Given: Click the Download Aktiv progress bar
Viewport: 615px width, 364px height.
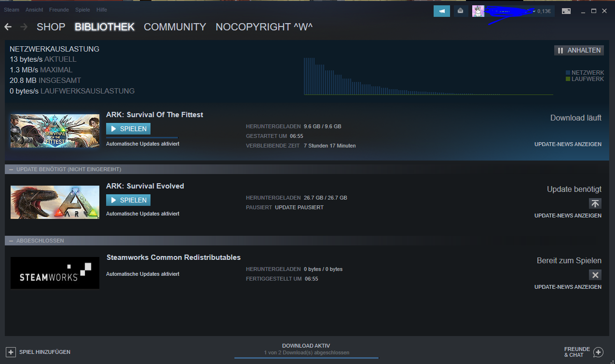Looking at the screenshot, I should tap(306, 357).
